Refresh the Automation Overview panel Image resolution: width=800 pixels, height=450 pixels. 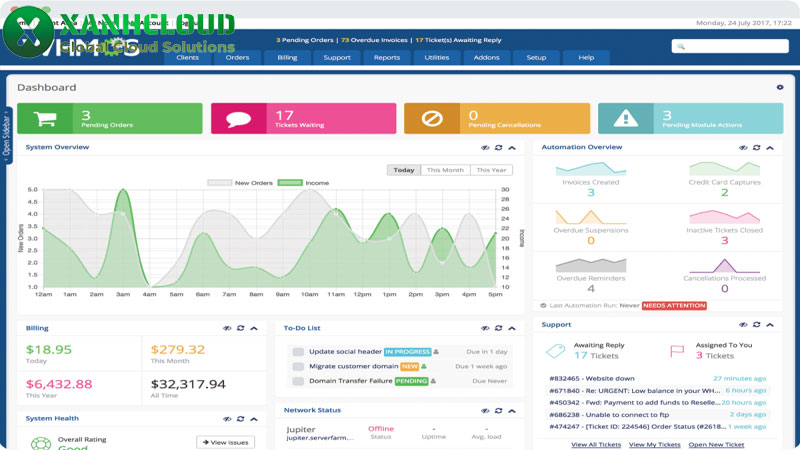[757, 147]
